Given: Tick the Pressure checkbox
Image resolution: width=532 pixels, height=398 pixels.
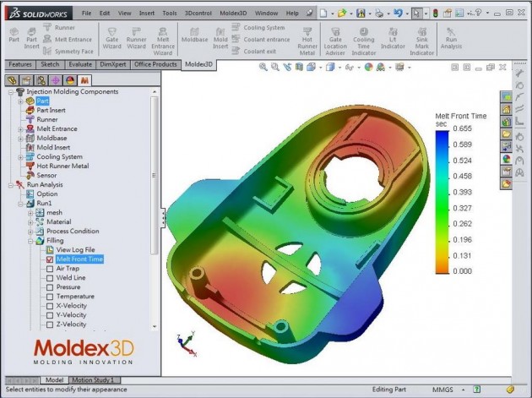Looking at the screenshot, I should (x=50, y=287).
